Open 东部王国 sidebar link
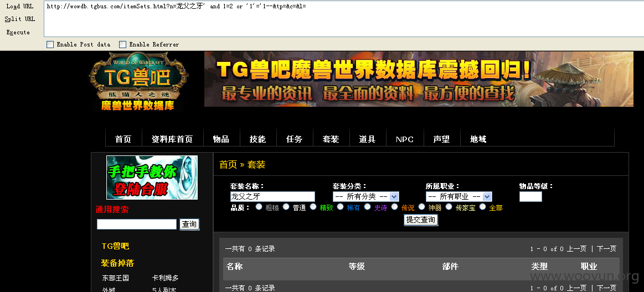 click(x=115, y=278)
